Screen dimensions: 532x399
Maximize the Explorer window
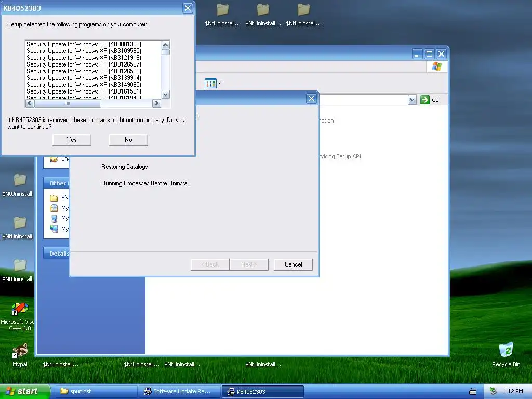429,54
